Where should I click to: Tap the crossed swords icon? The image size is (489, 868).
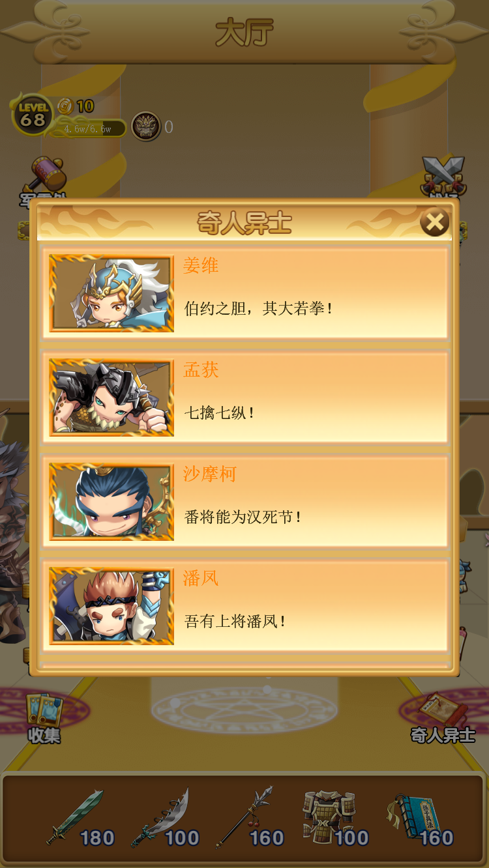point(443,176)
